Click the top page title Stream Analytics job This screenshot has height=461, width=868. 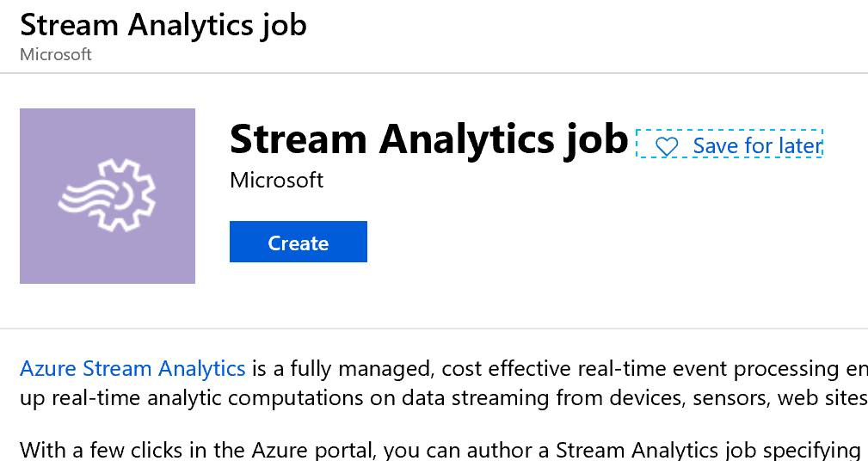click(x=163, y=24)
